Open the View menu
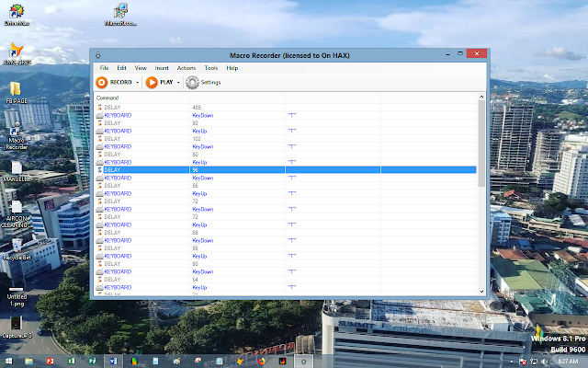This screenshot has width=588, height=368. click(141, 68)
